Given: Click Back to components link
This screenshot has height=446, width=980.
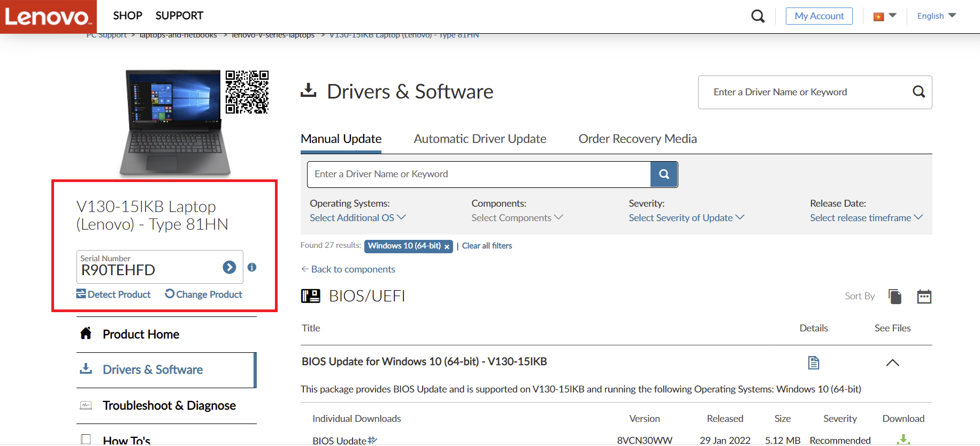Looking at the screenshot, I should 348,269.
